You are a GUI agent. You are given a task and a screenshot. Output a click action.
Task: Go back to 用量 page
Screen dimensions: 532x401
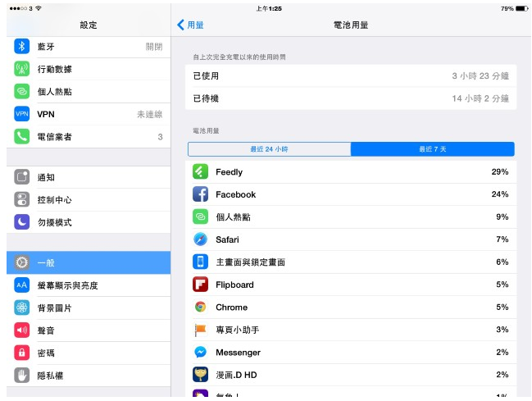coord(191,25)
